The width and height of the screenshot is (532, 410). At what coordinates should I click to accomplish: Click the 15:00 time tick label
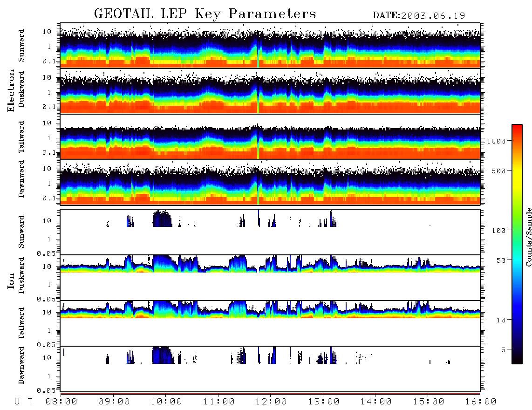tap(429, 402)
